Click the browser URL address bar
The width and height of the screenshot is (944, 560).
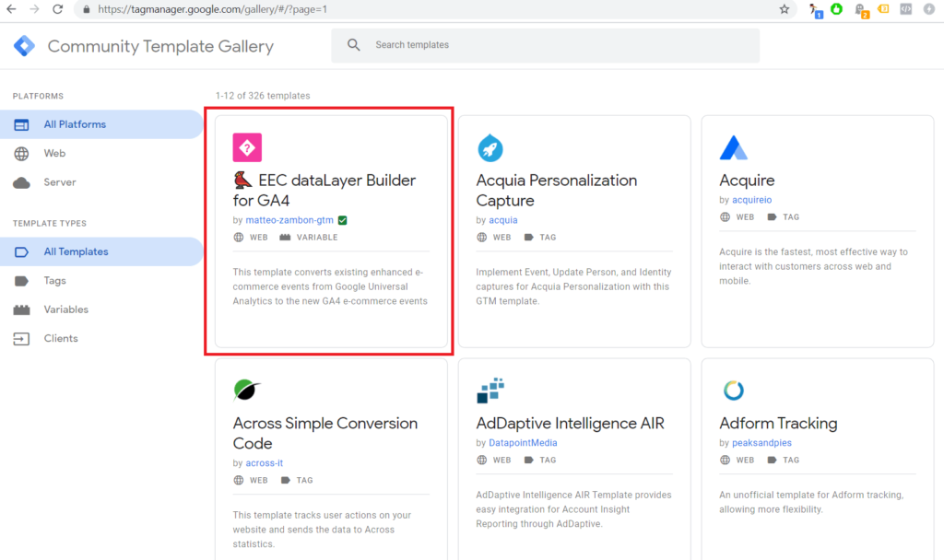[x=433, y=9]
